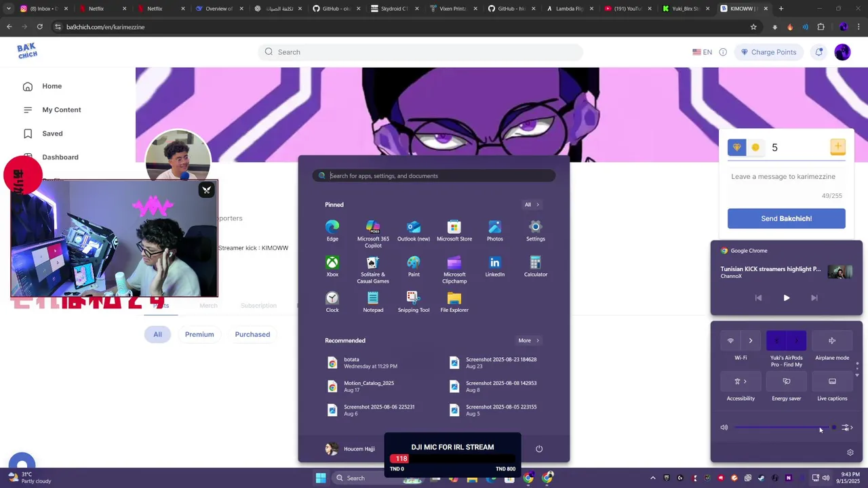
Task: Toggle Live captions
Action: coord(832,381)
